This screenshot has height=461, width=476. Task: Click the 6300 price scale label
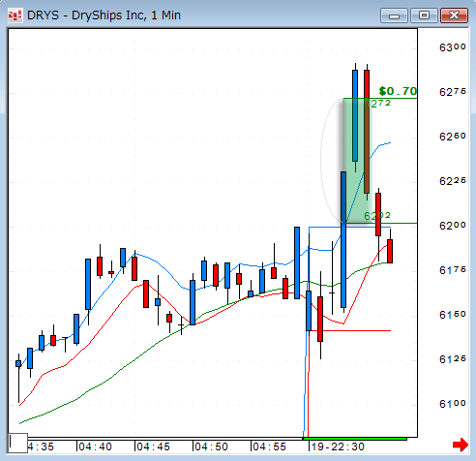[453, 47]
